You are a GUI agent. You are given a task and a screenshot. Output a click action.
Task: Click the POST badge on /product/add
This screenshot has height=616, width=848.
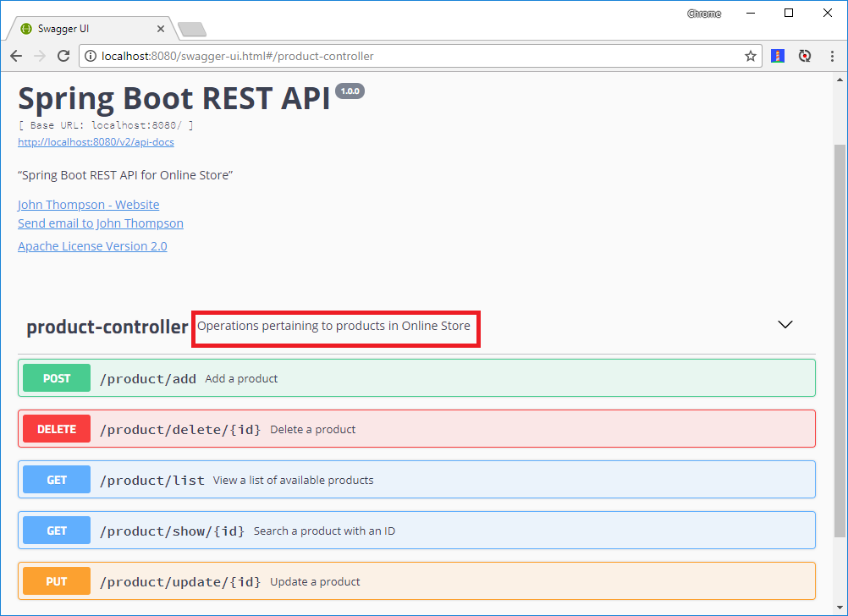(x=56, y=377)
